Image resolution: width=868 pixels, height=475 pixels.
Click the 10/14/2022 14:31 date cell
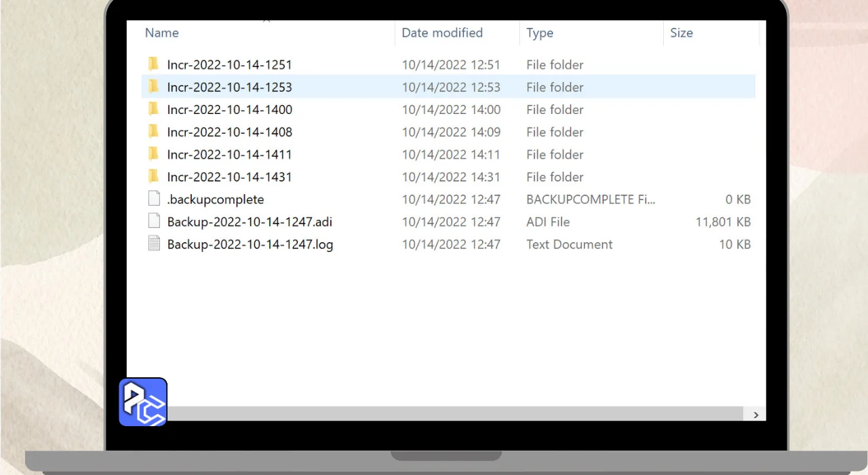point(451,177)
